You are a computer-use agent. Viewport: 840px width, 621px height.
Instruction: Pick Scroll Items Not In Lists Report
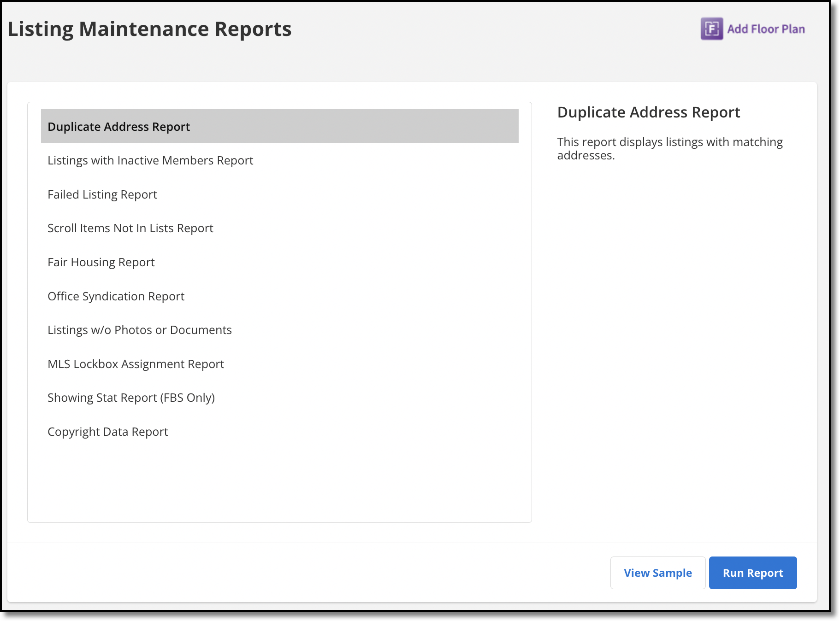coord(279,228)
